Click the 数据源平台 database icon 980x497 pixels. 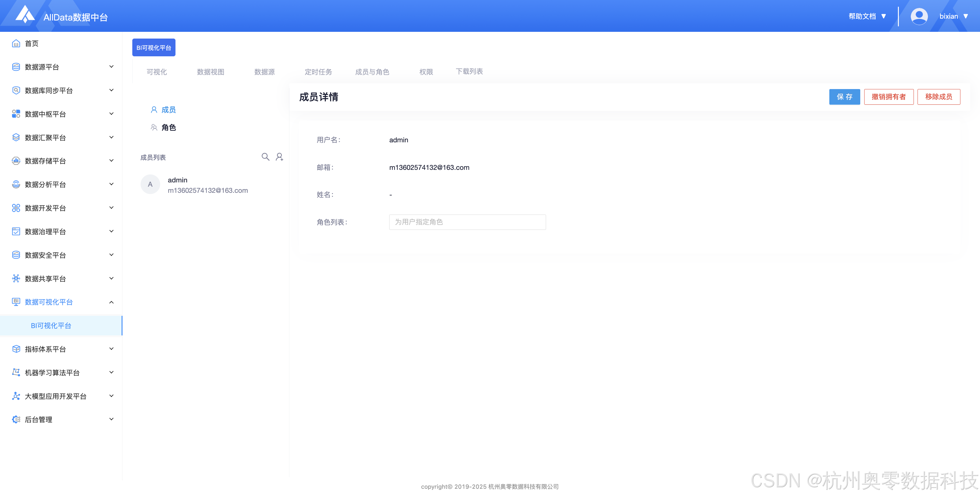[x=16, y=67]
